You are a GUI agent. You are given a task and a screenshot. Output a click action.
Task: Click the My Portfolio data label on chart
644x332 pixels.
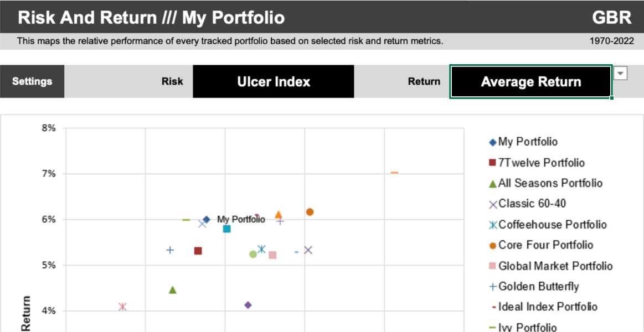pos(241,220)
